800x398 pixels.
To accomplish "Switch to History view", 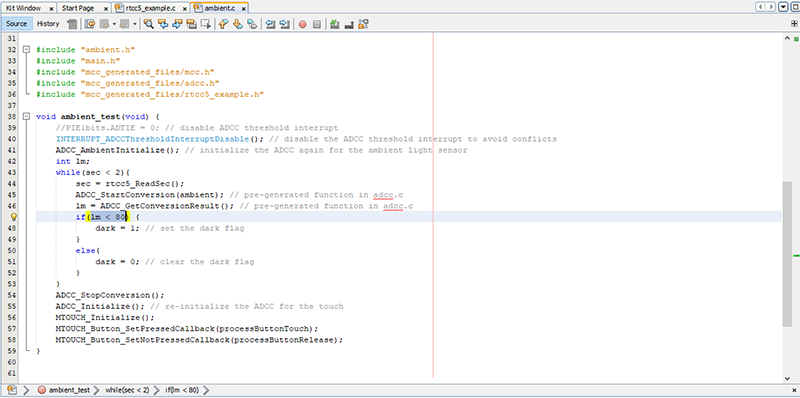I will (x=48, y=24).
